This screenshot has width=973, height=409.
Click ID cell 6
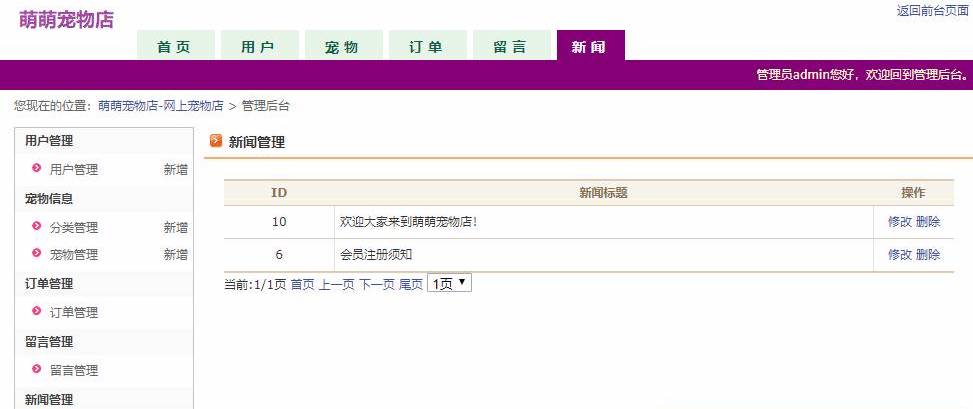click(279, 254)
